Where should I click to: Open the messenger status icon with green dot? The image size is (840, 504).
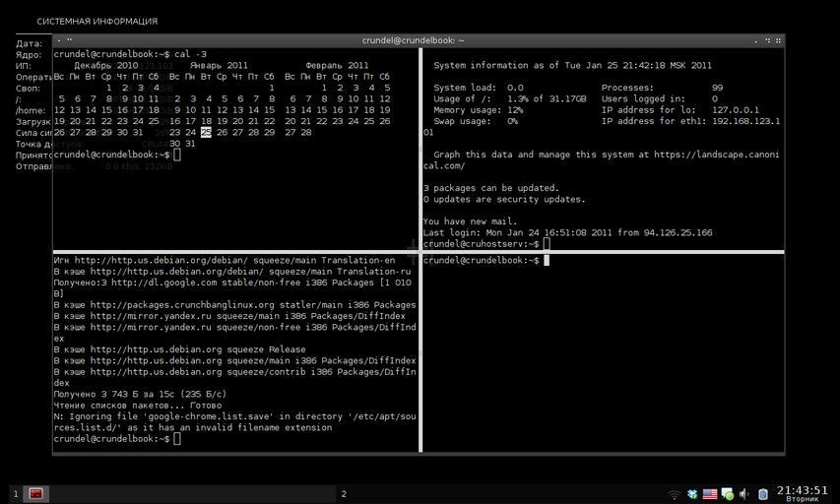point(727,494)
